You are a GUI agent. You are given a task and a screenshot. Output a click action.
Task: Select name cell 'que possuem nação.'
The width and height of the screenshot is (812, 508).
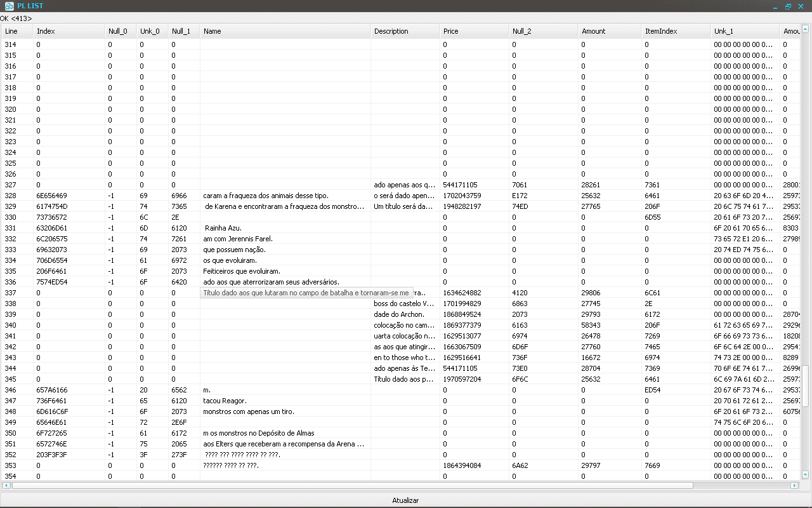(285, 250)
